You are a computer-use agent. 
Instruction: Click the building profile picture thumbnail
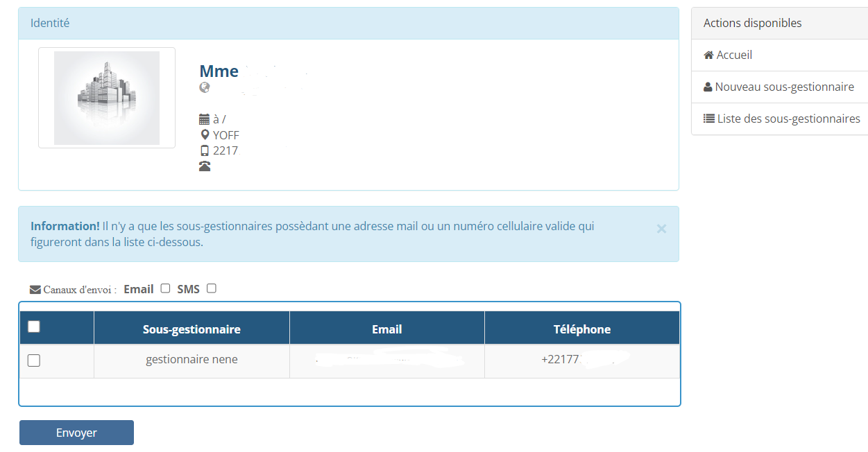107,98
